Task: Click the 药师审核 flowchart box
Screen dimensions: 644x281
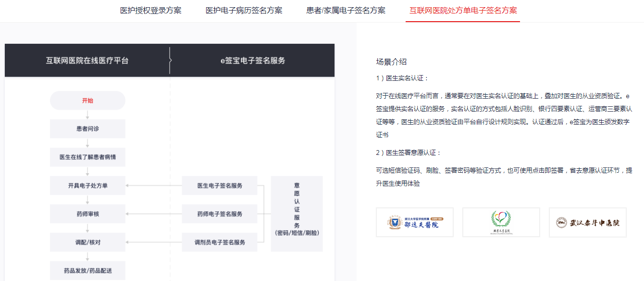Action: tap(87, 214)
